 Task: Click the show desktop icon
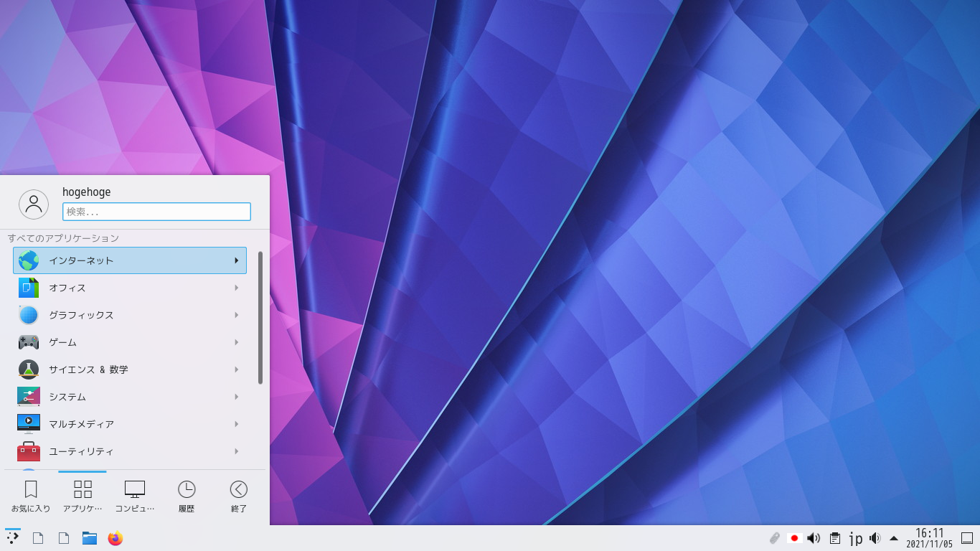(x=967, y=538)
